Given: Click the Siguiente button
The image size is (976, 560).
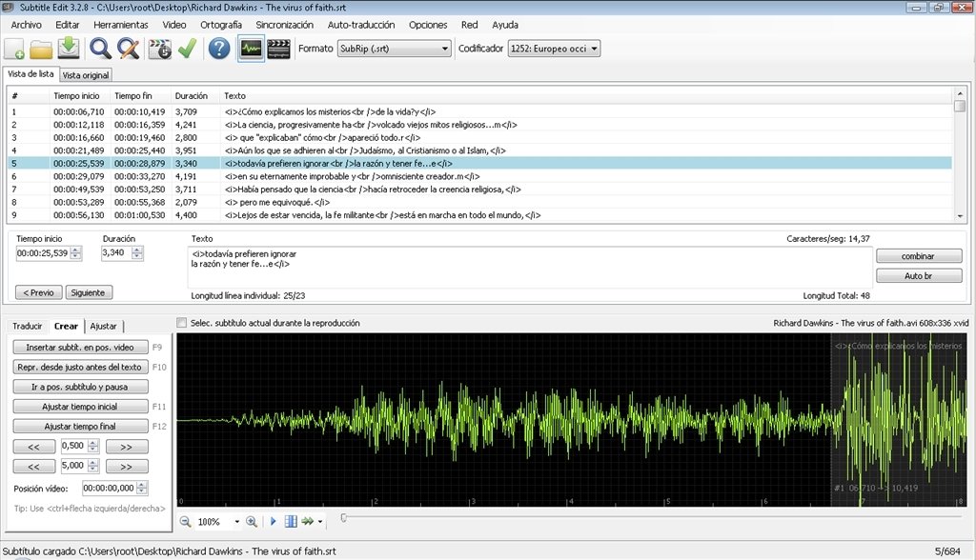Looking at the screenshot, I should point(89,292).
